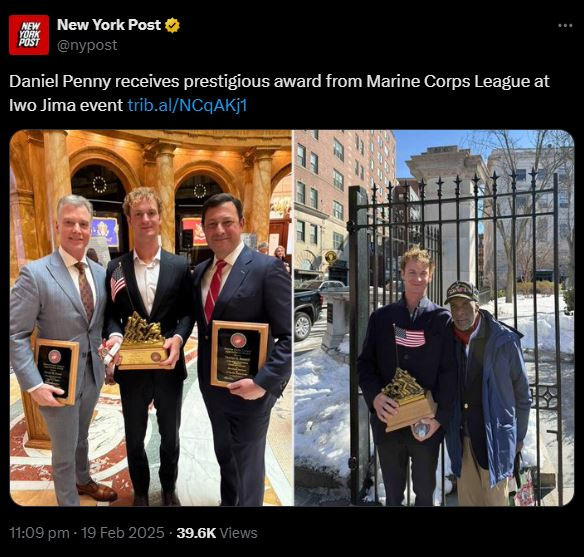
Task: Open the New York Post profile avatar
Action: [29, 35]
